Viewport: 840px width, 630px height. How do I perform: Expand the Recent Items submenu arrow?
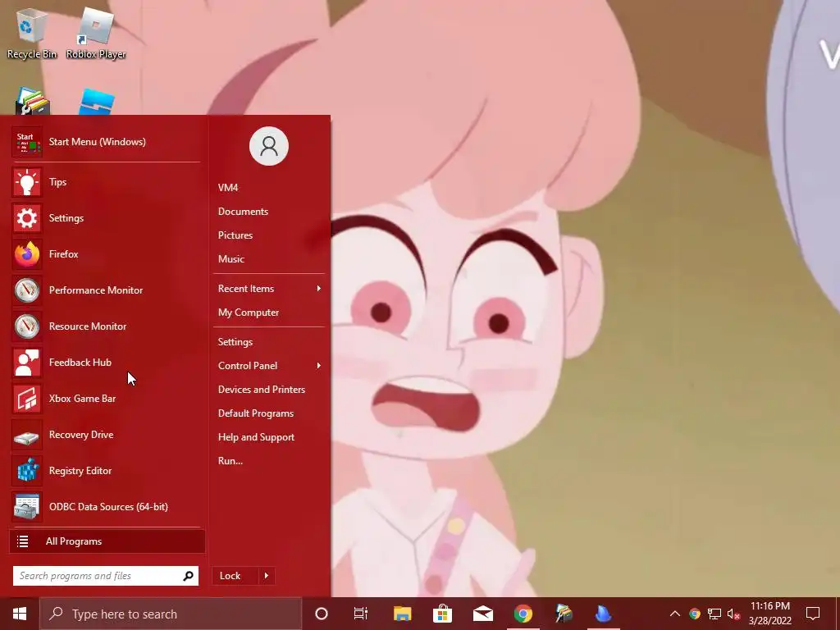[x=319, y=289]
